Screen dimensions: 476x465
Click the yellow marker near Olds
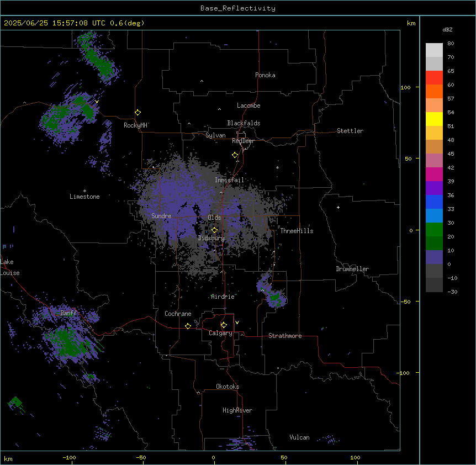point(214,230)
